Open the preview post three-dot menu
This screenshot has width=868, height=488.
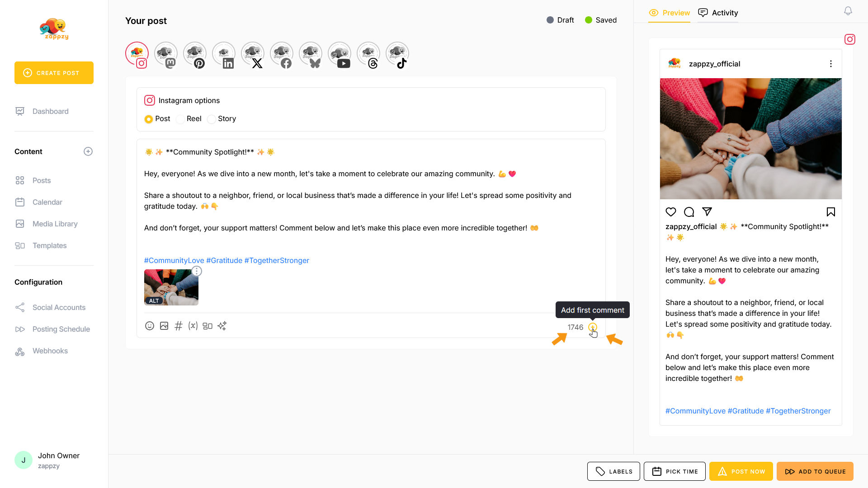pyautogui.click(x=830, y=64)
